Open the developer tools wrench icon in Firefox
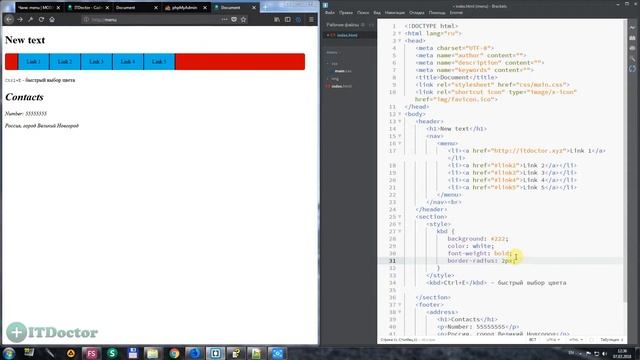This screenshot has height=360, width=640. (31, 19)
